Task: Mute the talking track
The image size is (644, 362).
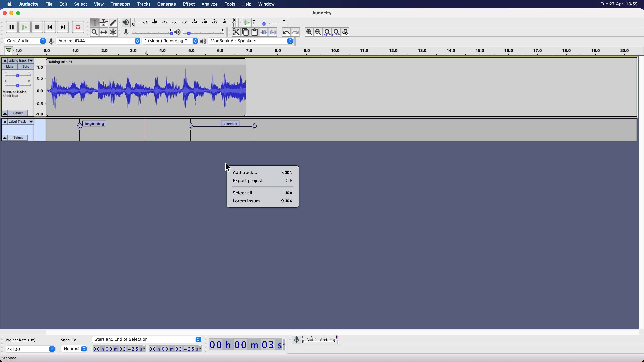Action: click(x=10, y=66)
